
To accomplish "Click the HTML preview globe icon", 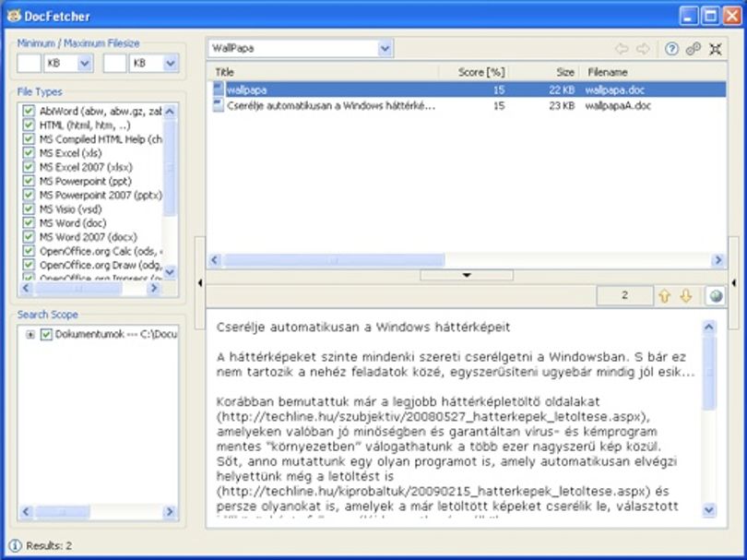I will 715,296.
